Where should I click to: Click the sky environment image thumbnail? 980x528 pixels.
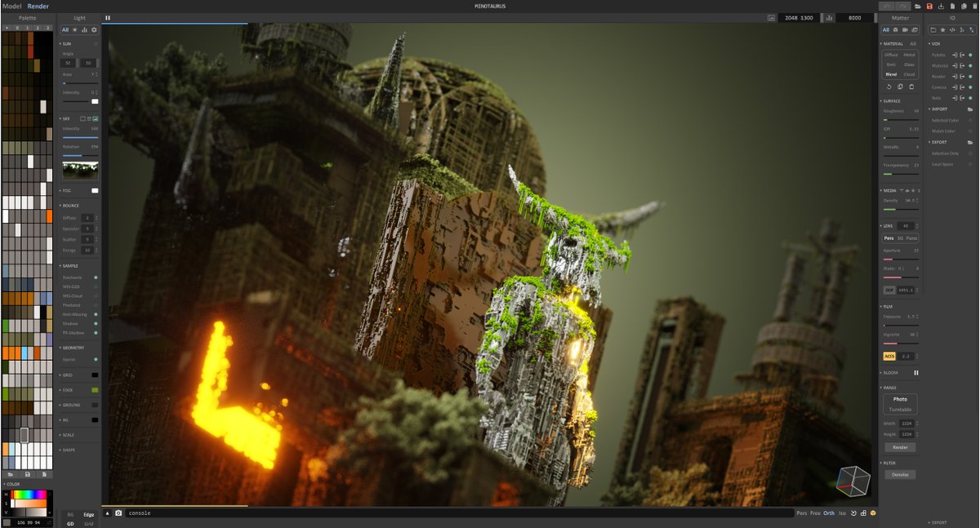80,170
